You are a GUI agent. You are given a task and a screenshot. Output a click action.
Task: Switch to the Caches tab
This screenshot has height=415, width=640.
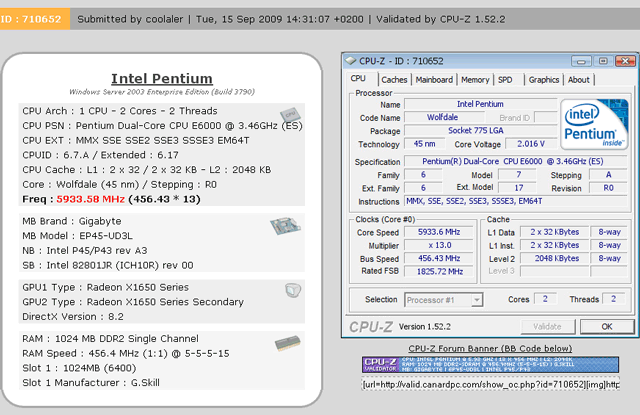(394, 80)
